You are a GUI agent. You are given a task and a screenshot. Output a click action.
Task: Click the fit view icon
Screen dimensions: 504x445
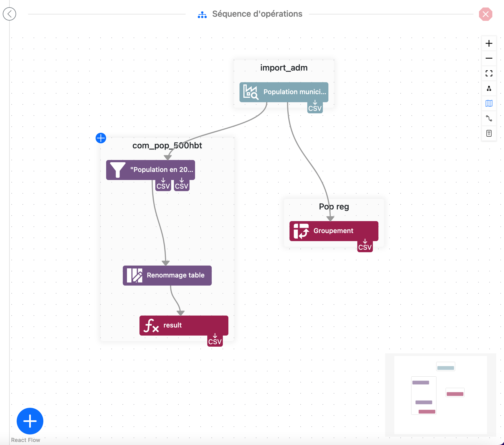[489, 73]
